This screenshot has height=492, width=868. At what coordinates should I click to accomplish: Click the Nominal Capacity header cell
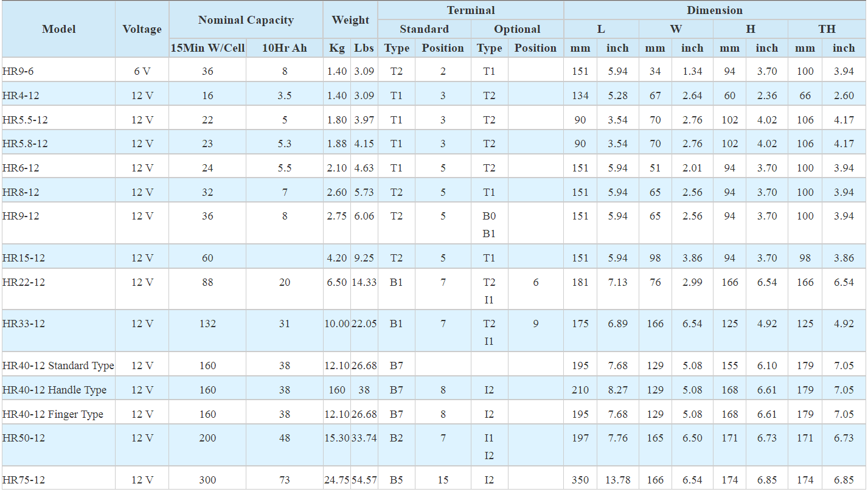click(246, 20)
